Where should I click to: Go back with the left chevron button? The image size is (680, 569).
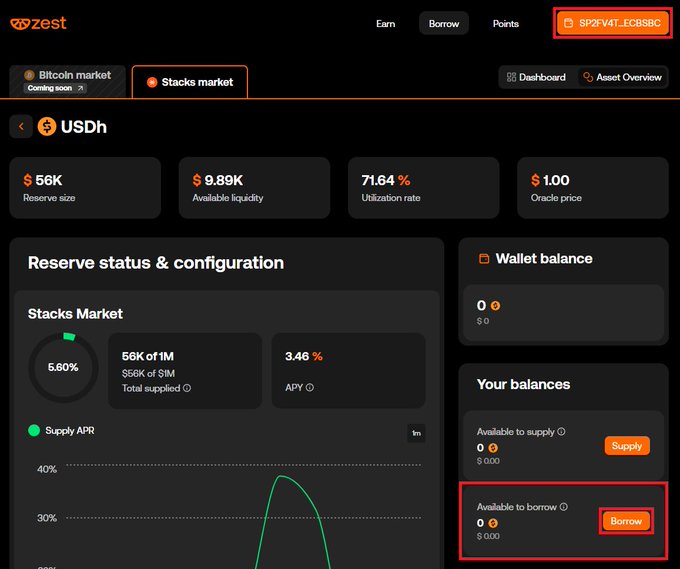(21, 127)
